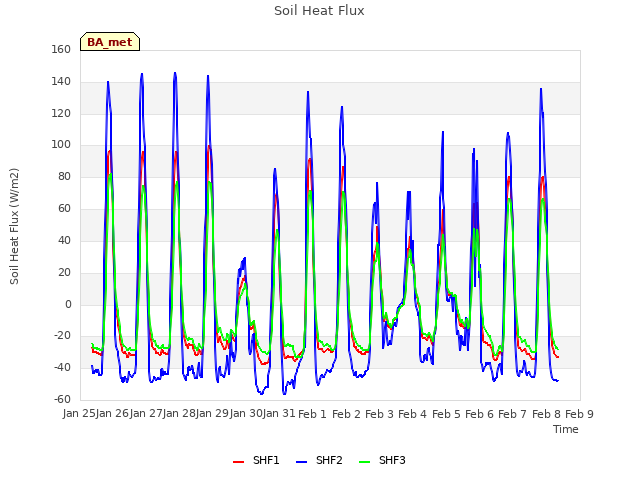The width and height of the screenshot is (640, 480).
Task: Click the Feb 6 x-axis label
Action: 480,414
